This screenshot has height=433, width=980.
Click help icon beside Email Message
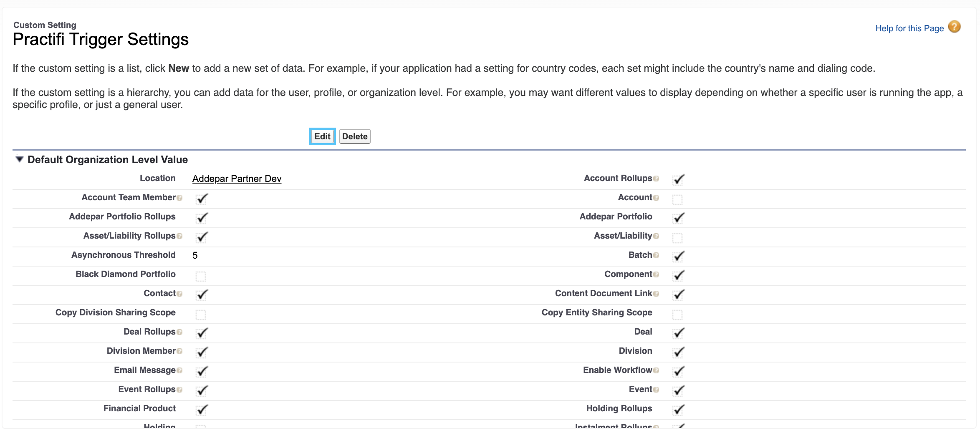(x=179, y=370)
